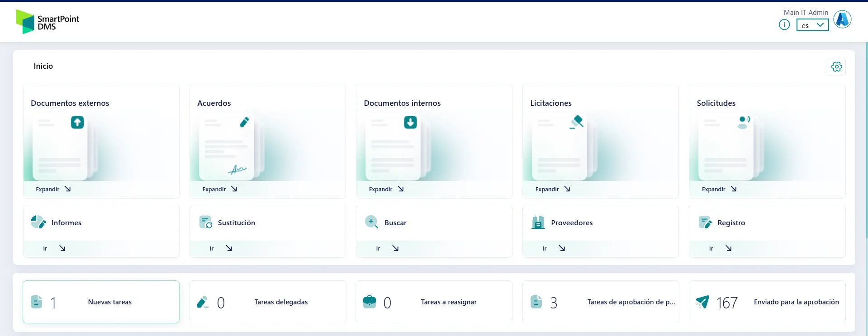Open the Main IT Admin user avatar
The width and height of the screenshot is (868, 336).
coord(842,19)
